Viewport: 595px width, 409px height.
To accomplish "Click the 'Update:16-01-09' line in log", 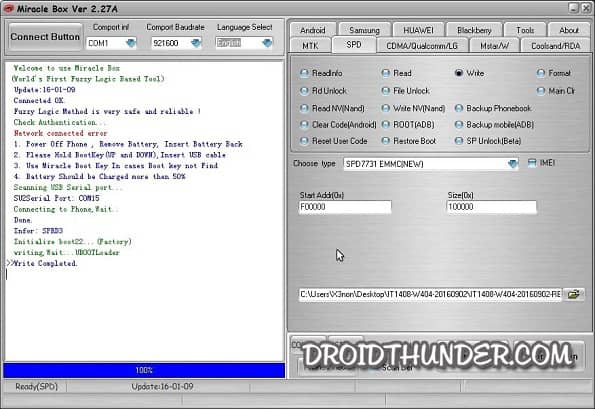I will point(44,90).
